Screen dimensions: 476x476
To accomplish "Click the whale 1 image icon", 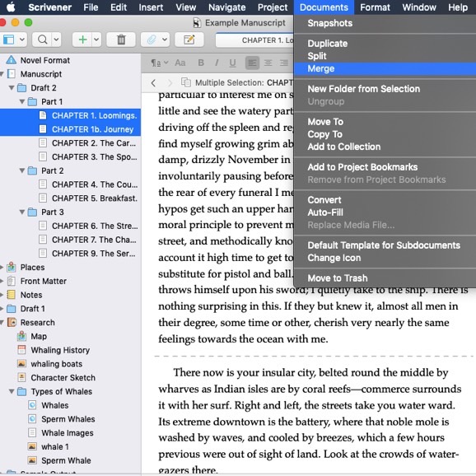I will [32, 446].
